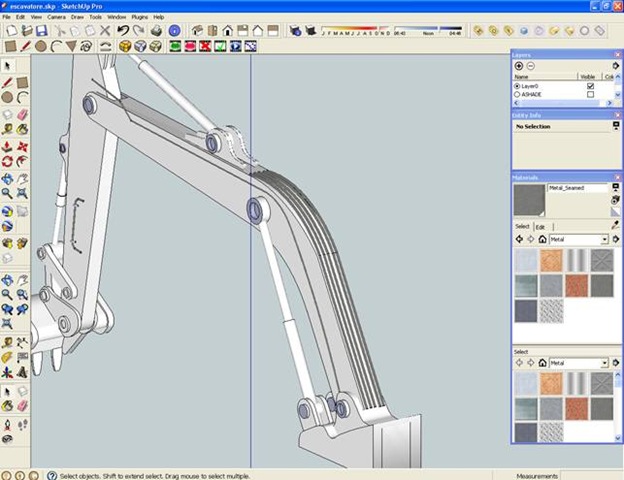The image size is (624, 480).
Task: Open the Plugins menu
Action: pyautogui.click(x=138, y=17)
